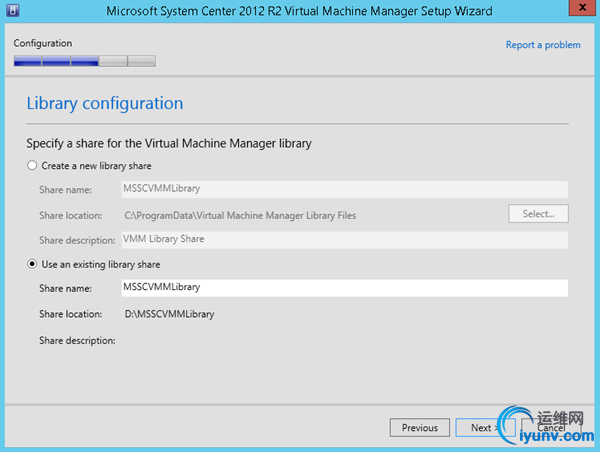Cancel the setup wizard

[x=551, y=428]
